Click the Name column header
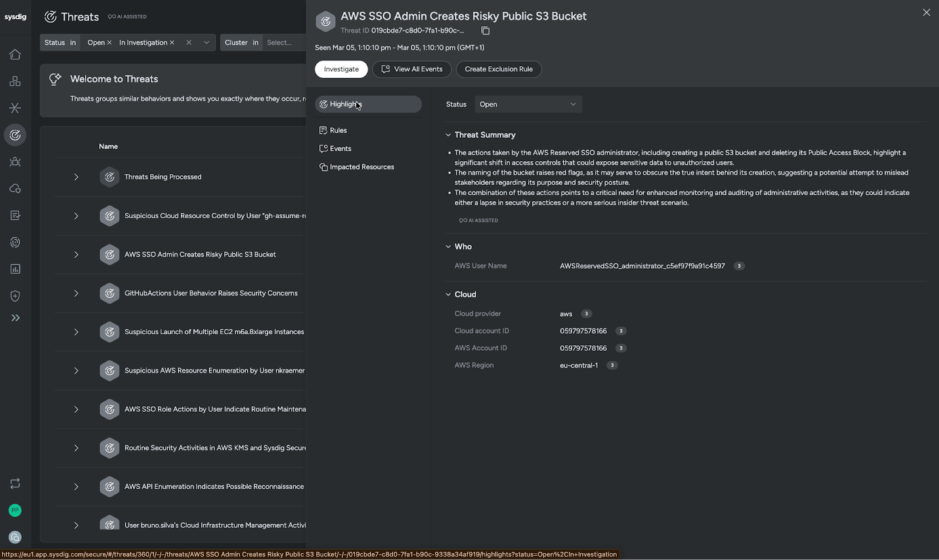Viewport: 939px width, 560px height. tap(109, 147)
